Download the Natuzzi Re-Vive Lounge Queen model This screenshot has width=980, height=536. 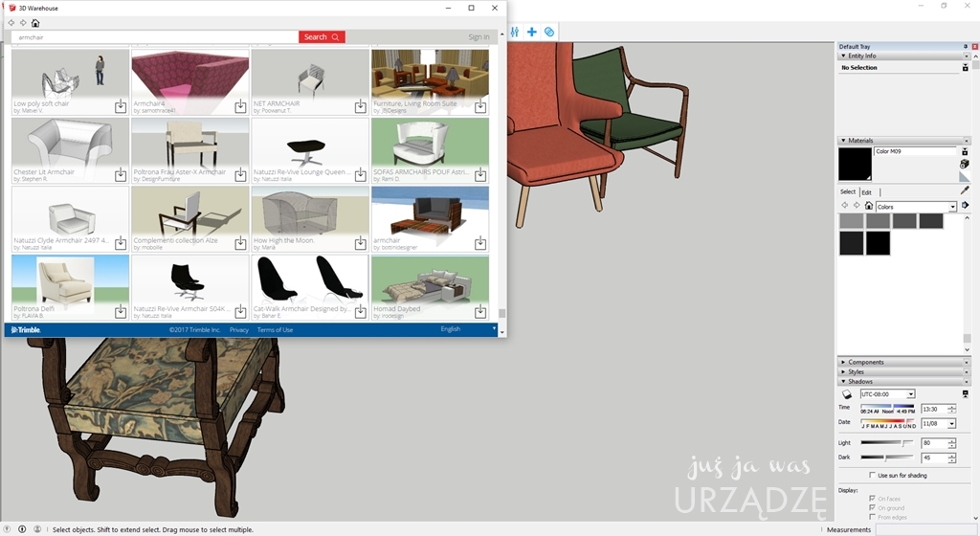[361, 175]
